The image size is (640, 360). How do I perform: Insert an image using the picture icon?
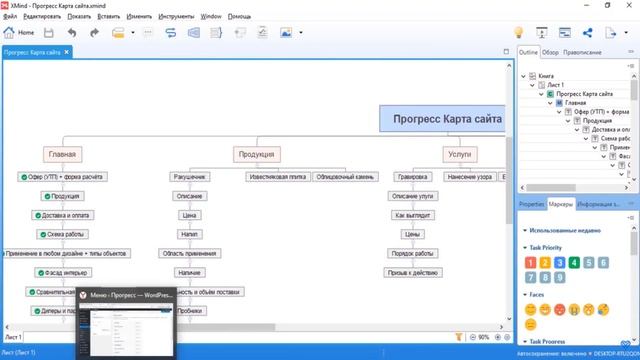(x=286, y=33)
